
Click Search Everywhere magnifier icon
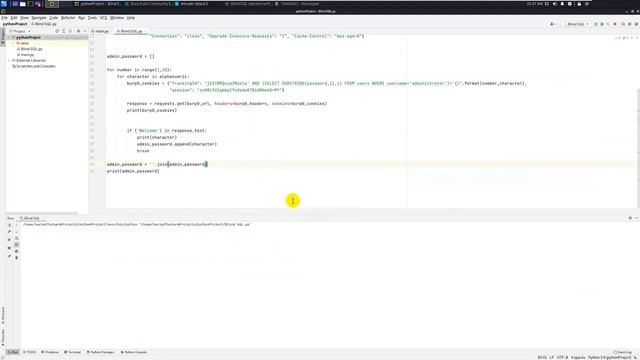[623, 24]
